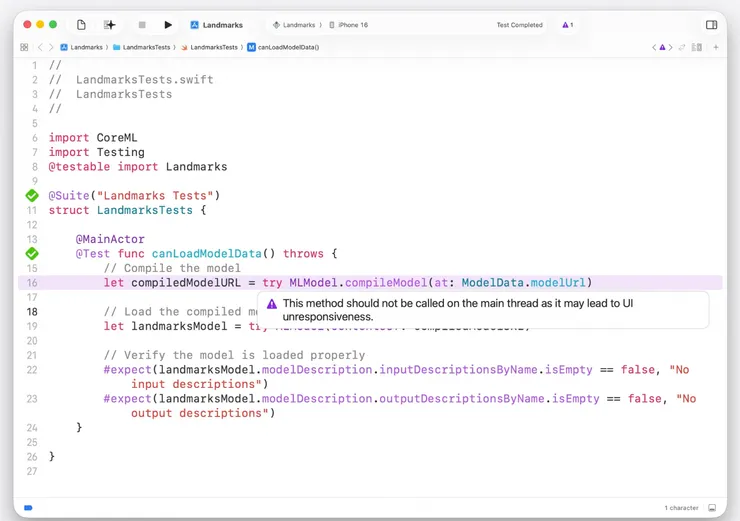Toggle the Navigator sidebar button
The width and height of the screenshot is (740, 521).
[81, 25]
